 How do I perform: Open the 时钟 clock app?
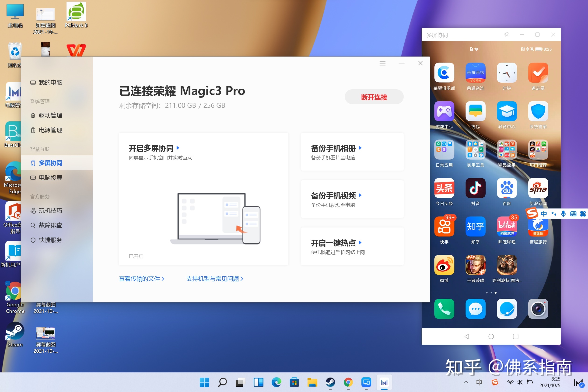tap(507, 73)
